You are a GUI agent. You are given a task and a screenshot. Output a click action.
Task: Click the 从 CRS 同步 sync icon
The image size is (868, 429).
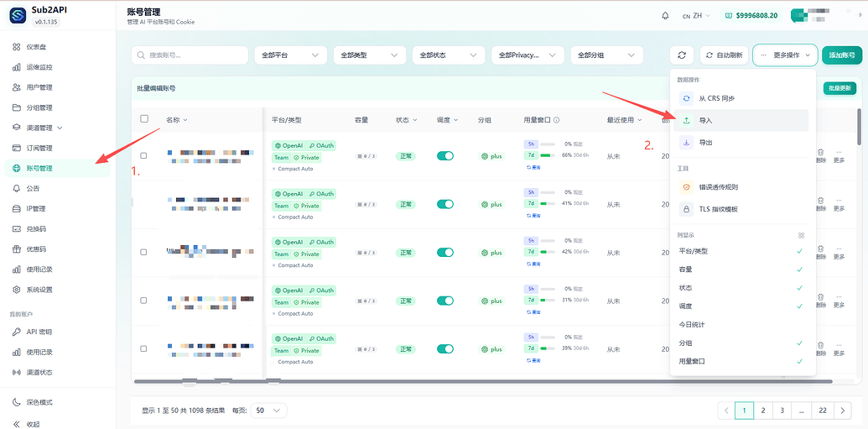[686, 98]
